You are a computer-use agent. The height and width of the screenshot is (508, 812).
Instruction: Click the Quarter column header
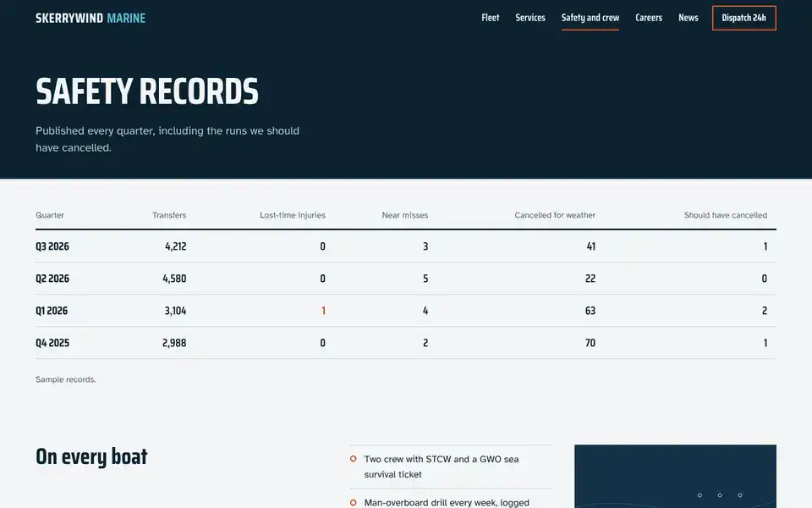(50, 215)
